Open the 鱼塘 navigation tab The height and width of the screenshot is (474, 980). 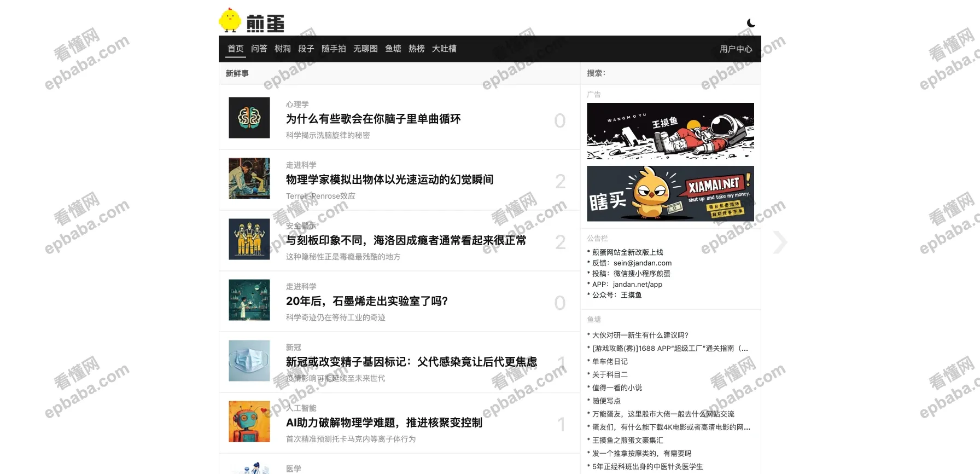pyautogui.click(x=393, y=49)
